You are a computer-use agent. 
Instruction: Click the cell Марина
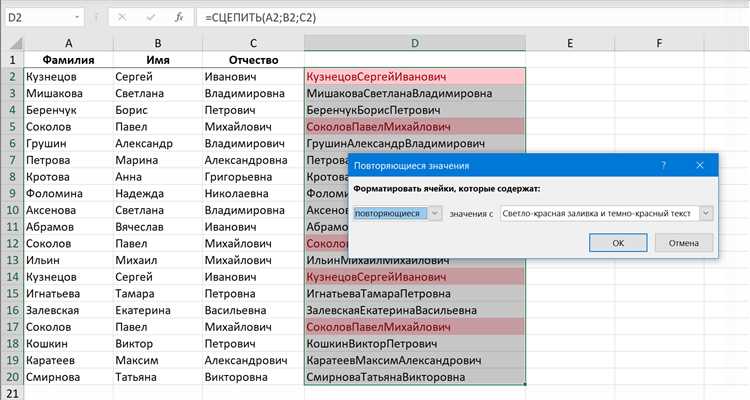click(158, 160)
